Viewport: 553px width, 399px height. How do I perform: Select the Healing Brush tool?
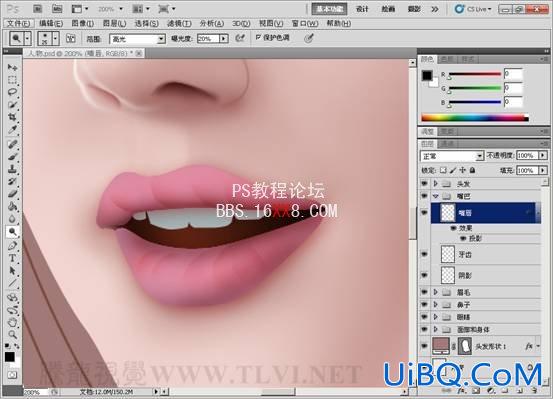click(x=12, y=144)
